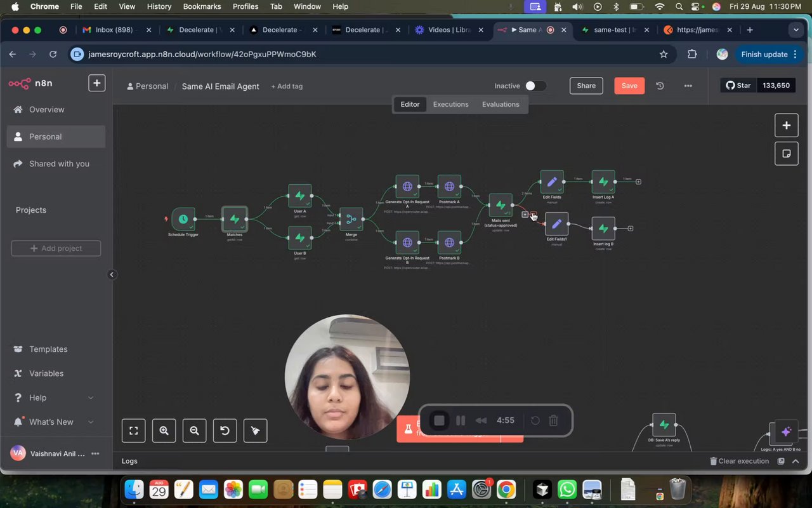Pause the screen recording
Viewport: 812px width, 508px height.
point(461,420)
